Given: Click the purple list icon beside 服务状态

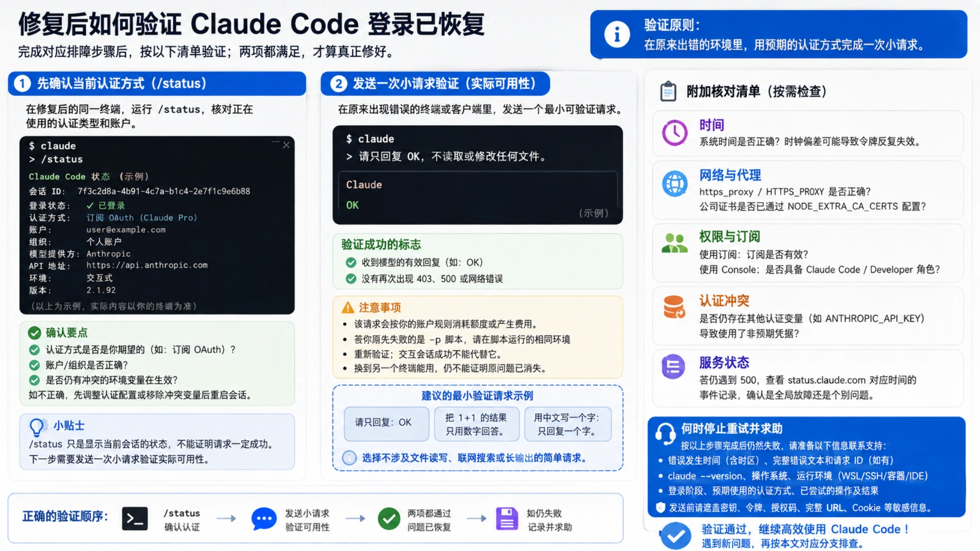Looking at the screenshot, I should 673,366.
